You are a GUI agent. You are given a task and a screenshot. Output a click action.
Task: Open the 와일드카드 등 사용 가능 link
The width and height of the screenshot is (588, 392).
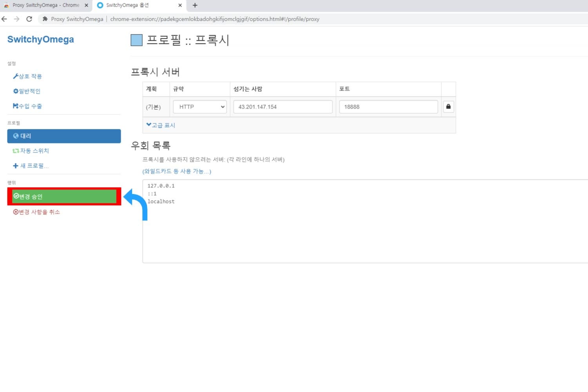point(176,171)
